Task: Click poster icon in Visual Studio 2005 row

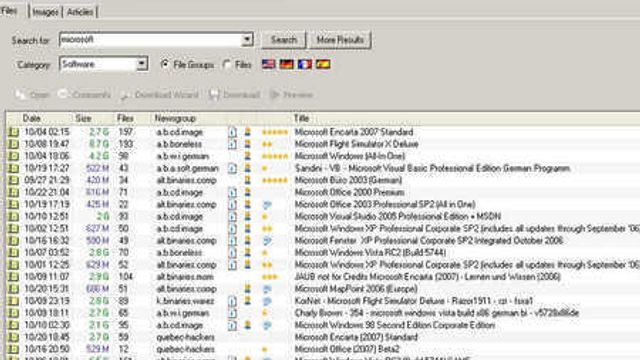Action: point(247,216)
